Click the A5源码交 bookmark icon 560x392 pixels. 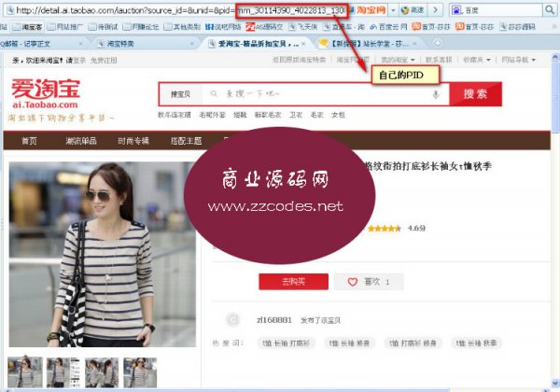point(251,27)
